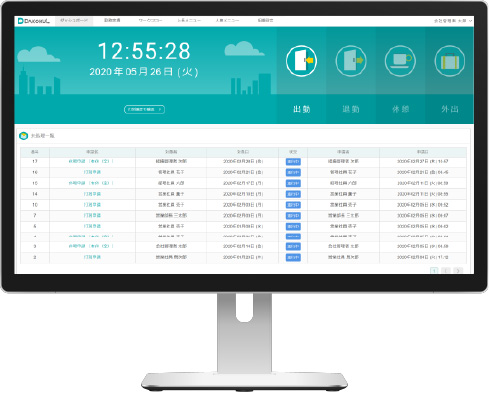Click the 外出 text label
Screen dimensions: 489x394
[450, 109]
